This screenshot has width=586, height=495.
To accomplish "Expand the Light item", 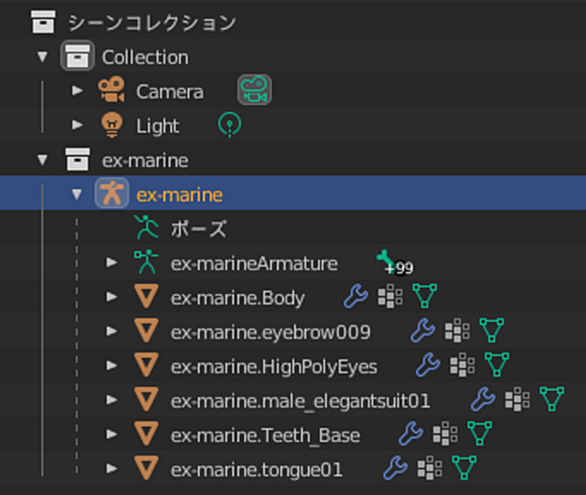I will coord(77,125).
